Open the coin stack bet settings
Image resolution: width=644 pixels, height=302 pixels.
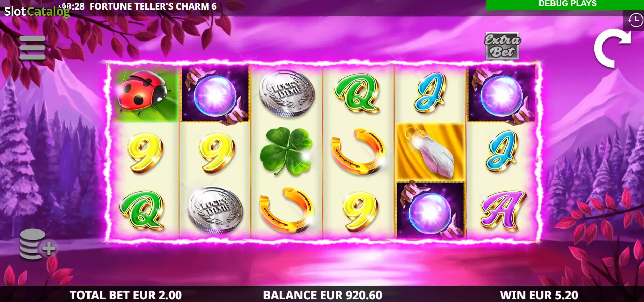click(37, 244)
